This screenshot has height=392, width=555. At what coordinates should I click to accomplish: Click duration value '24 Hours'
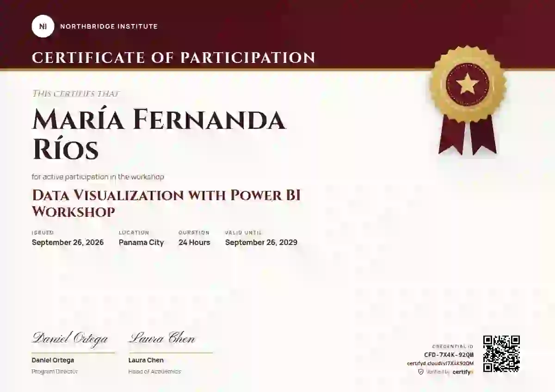194,242
